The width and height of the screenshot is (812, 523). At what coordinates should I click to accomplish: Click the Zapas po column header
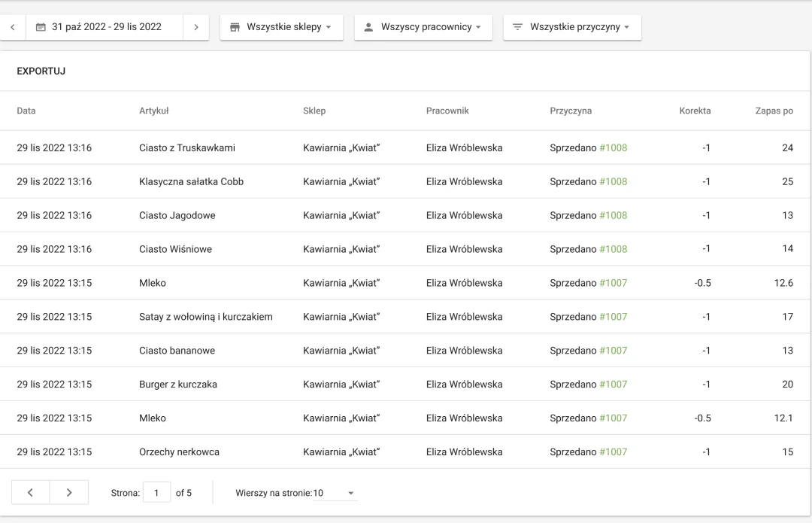point(774,111)
